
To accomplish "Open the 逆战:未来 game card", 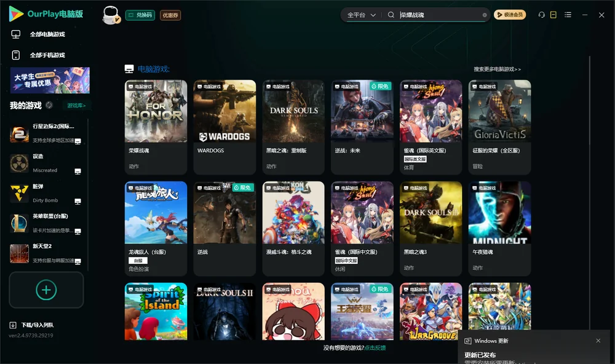I will pyautogui.click(x=362, y=127).
